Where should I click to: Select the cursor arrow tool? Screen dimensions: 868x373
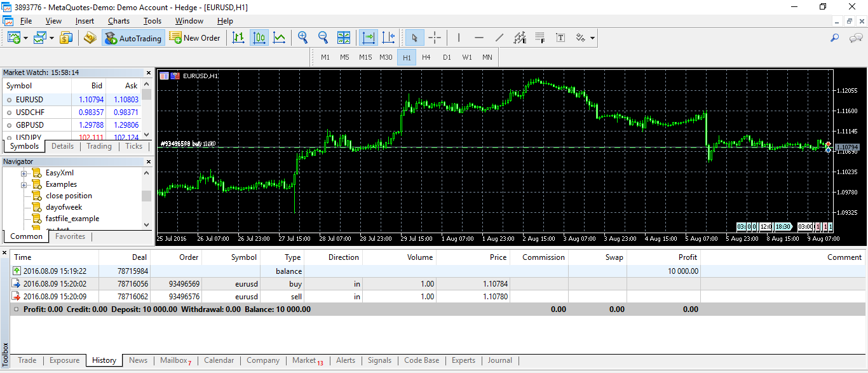pyautogui.click(x=414, y=38)
